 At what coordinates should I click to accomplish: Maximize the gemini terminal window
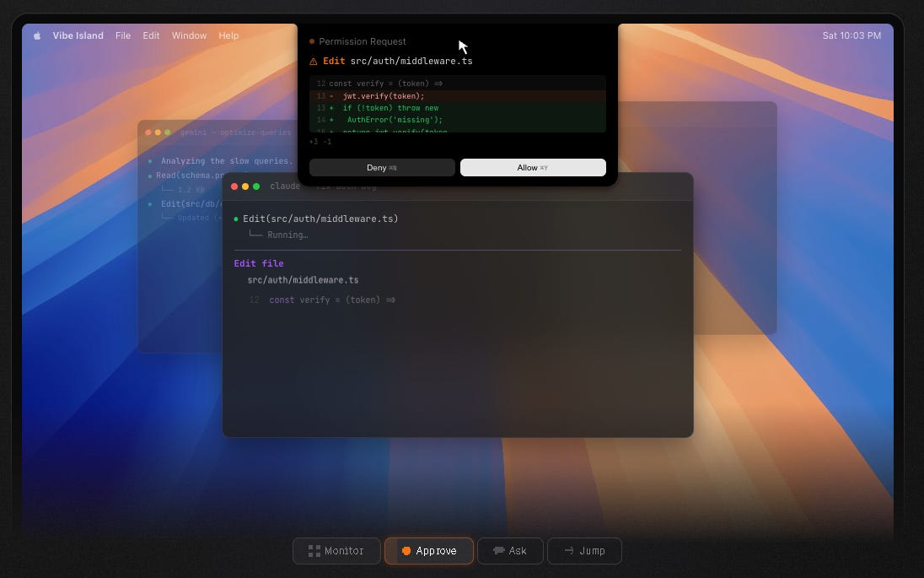[x=168, y=132]
